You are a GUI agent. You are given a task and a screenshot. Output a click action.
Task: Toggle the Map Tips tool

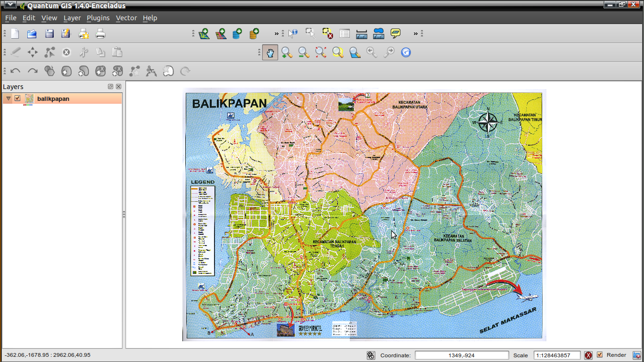click(395, 33)
